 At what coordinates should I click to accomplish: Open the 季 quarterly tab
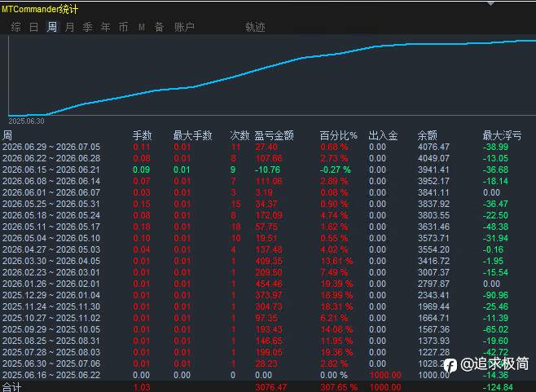pos(87,27)
